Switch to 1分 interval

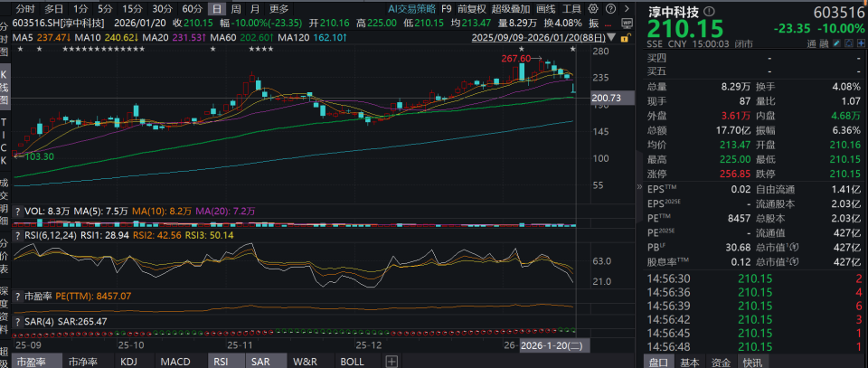[80, 9]
